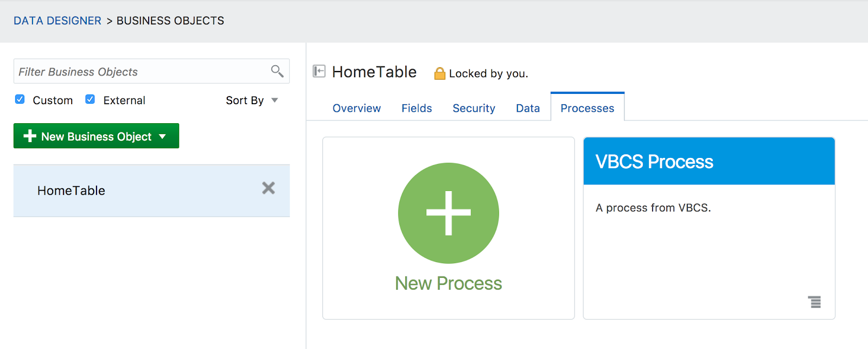Click the 'A process from VBCS.' description

point(653,208)
